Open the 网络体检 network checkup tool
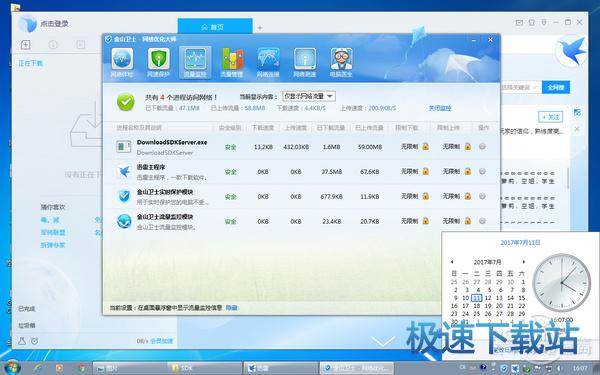 122,63
